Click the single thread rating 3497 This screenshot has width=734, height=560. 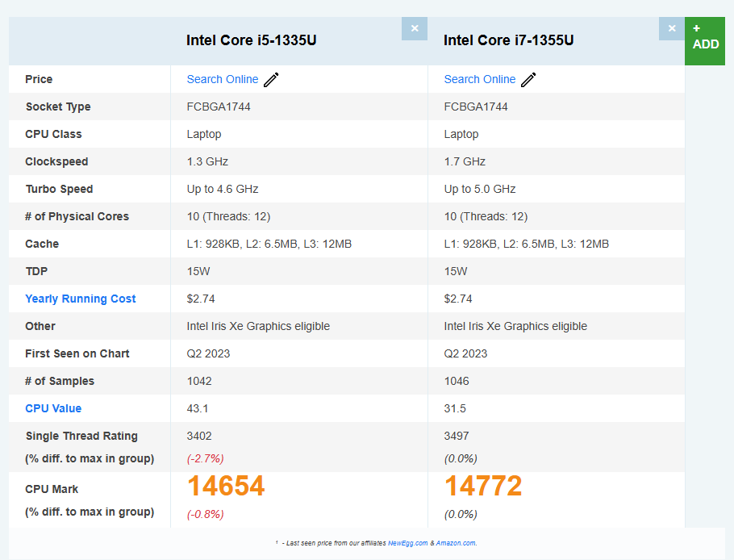click(457, 436)
